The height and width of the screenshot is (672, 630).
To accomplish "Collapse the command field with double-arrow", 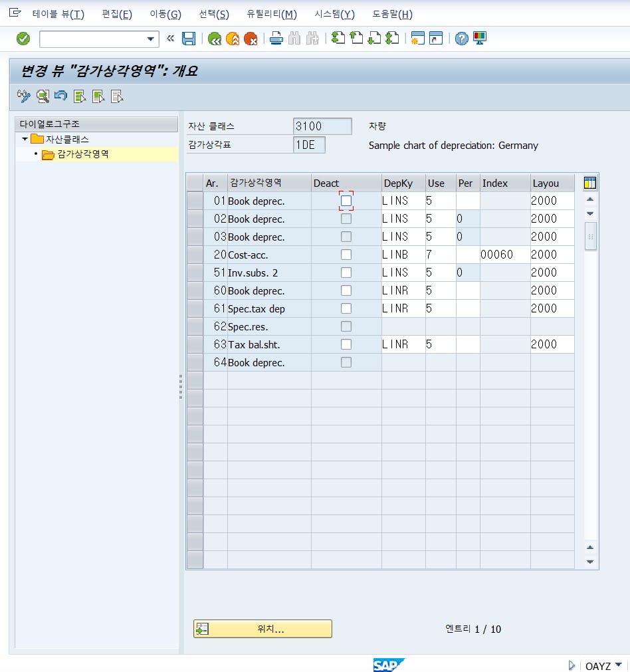I will coord(171,39).
